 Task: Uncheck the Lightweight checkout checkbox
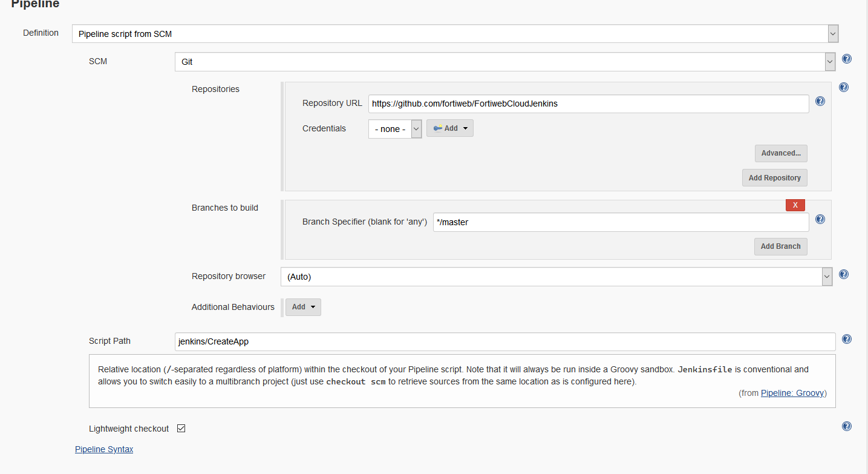click(181, 429)
